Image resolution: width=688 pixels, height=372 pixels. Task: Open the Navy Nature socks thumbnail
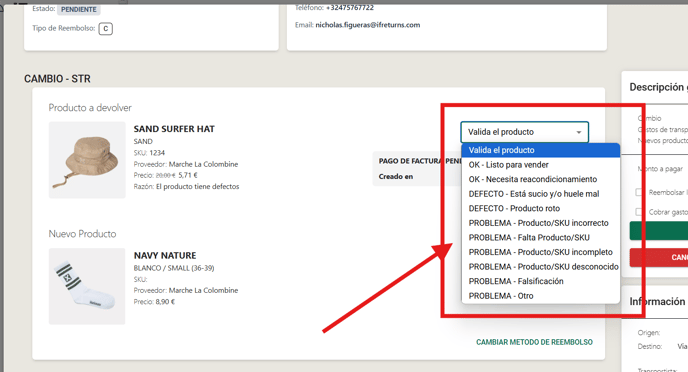[87, 286]
